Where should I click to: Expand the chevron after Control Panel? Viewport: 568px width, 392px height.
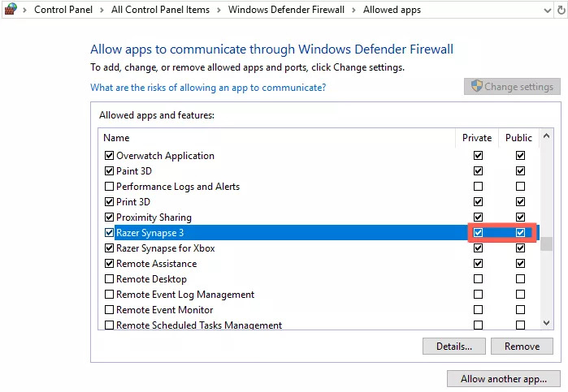point(102,10)
